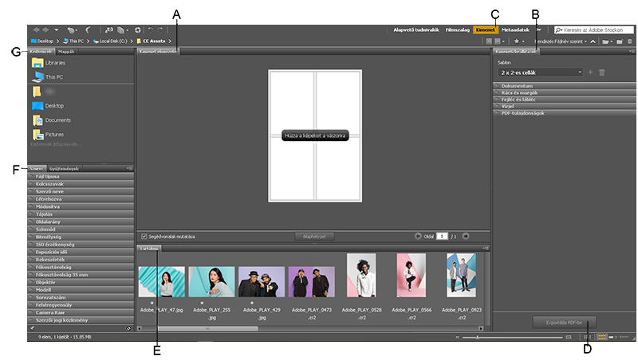638x364 pixels.
Task: Click the Alaphelyzet button
Action: coord(314,237)
